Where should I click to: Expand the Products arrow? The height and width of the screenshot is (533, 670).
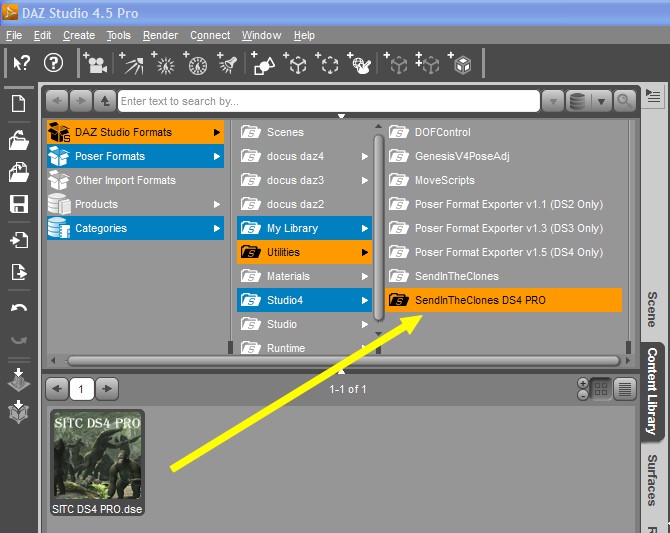click(x=217, y=204)
